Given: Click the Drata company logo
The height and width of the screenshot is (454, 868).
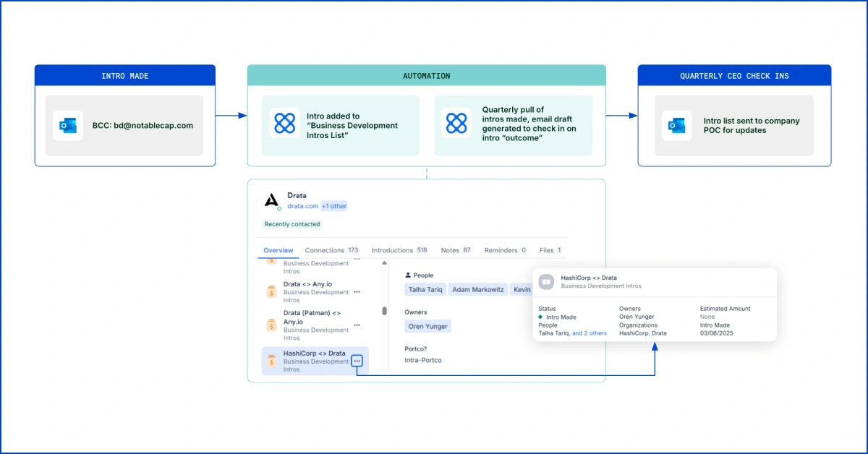Looking at the screenshot, I should coord(271,201).
